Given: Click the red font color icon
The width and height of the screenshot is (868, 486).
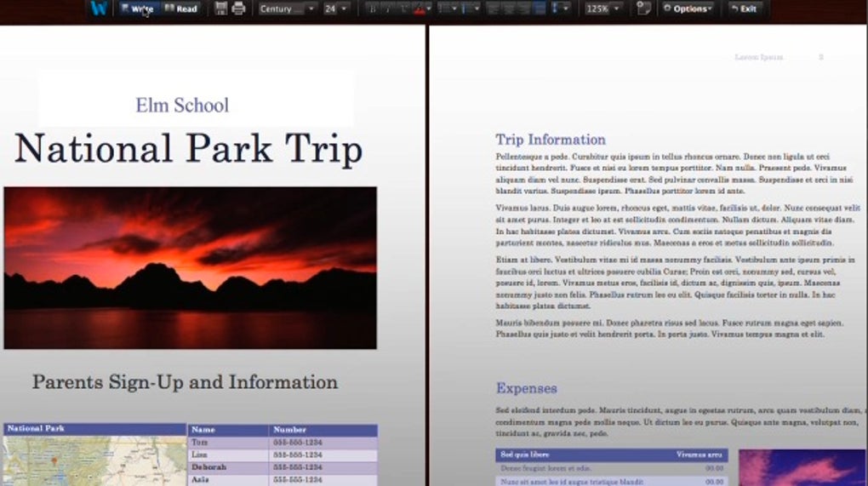Looking at the screenshot, I should click(x=419, y=9).
